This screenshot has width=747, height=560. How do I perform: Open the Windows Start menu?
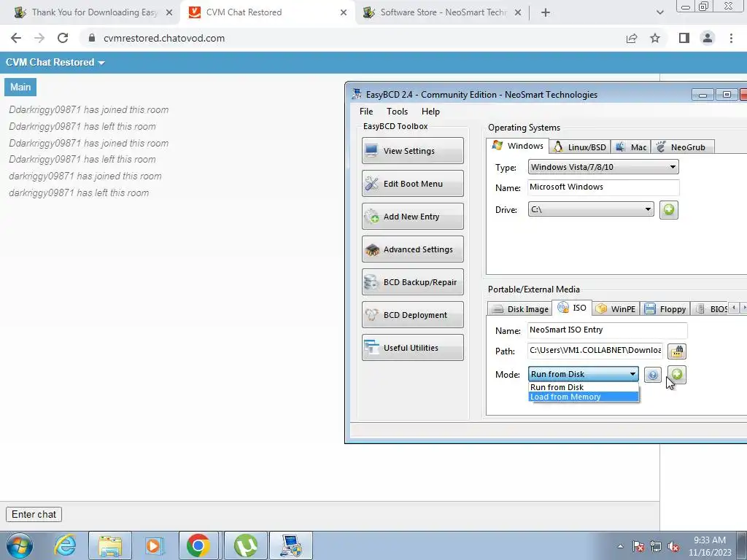click(20, 545)
